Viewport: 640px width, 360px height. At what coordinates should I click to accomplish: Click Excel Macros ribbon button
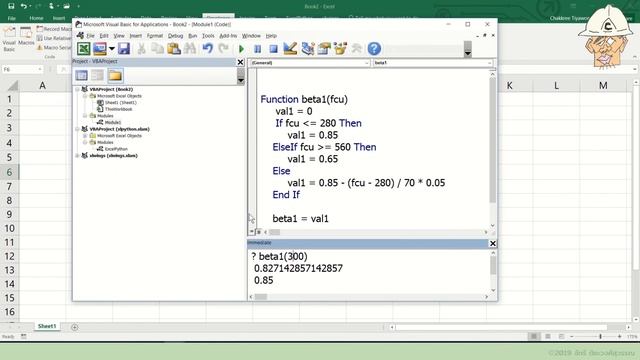[26, 37]
